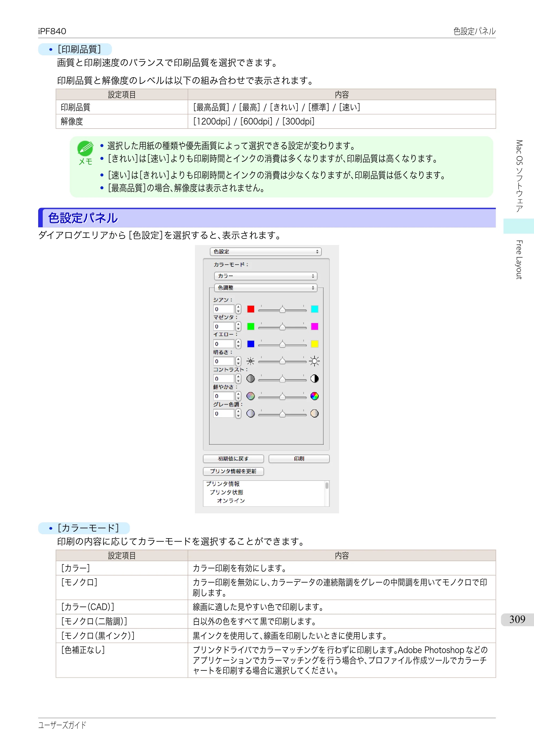Click the プリンタ情報を更新 button
The height and width of the screenshot is (756, 534).
(233, 471)
